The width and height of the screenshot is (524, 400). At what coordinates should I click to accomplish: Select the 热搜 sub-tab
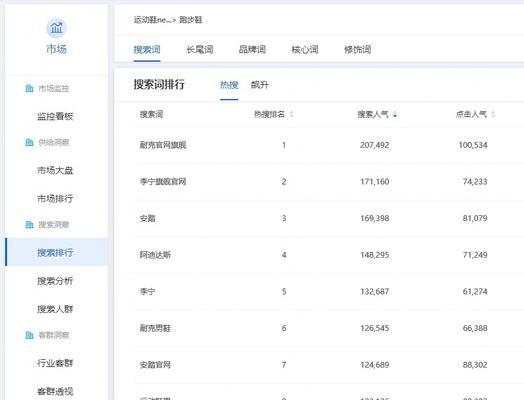[229, 85]
